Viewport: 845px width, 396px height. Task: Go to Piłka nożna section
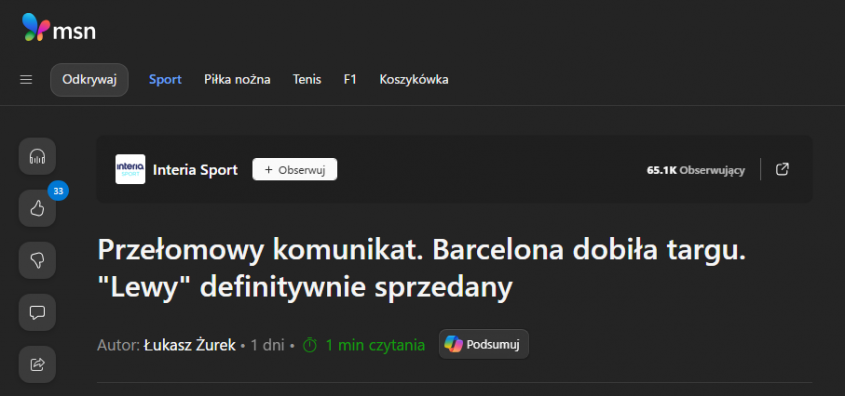[237, 80]
